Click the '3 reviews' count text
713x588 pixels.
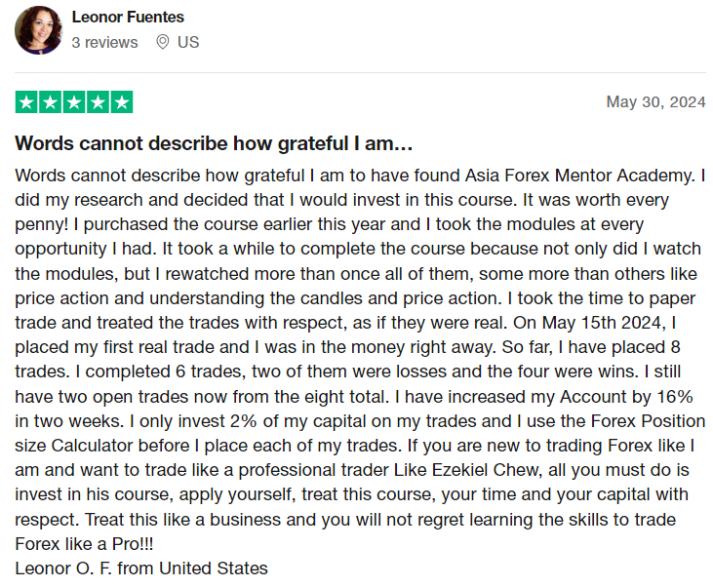pyautogui.click(x=104, y=42)
